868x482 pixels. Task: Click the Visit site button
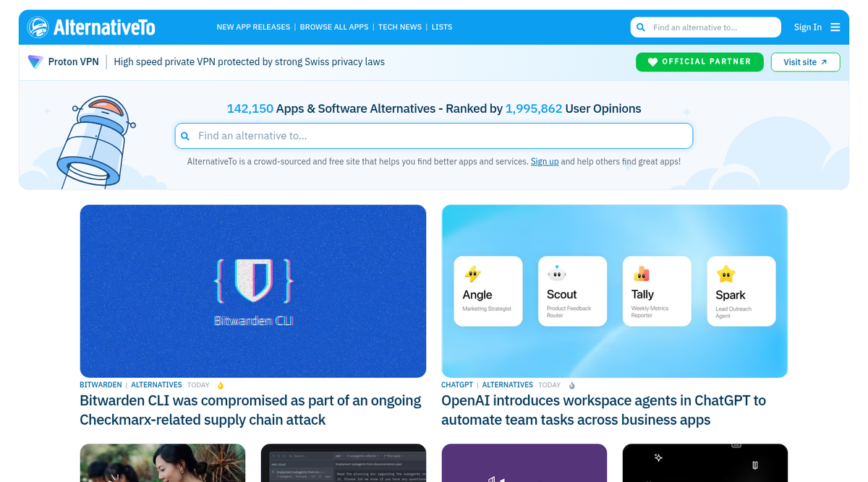click(x=805, y=62)
